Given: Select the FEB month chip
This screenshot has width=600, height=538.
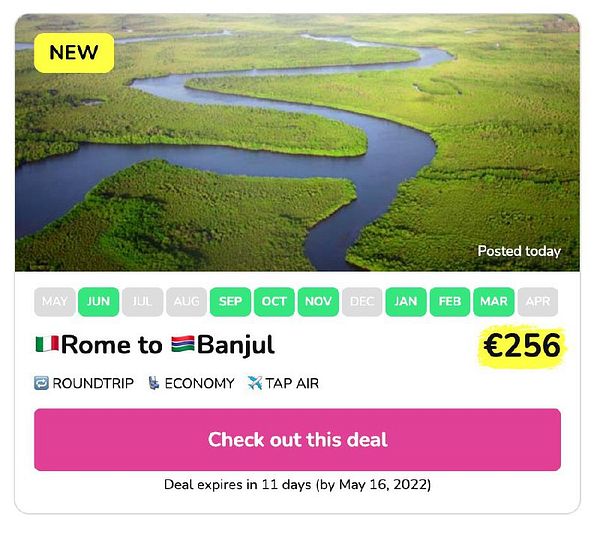Looking at the screenshot, I should (450, 302).
